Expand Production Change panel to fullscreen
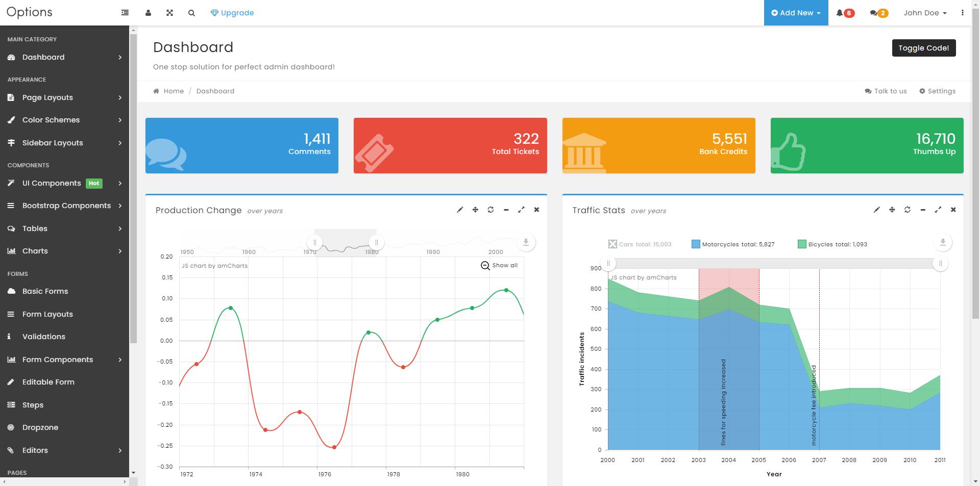 click(521, 210)
